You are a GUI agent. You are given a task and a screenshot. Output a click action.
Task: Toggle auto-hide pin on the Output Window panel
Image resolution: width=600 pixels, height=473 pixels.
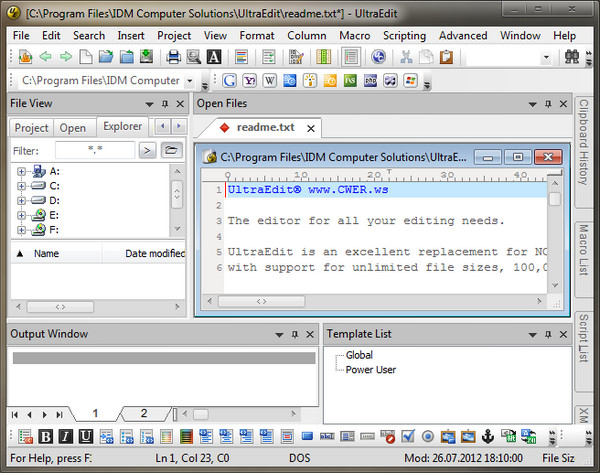click(295, 335)
